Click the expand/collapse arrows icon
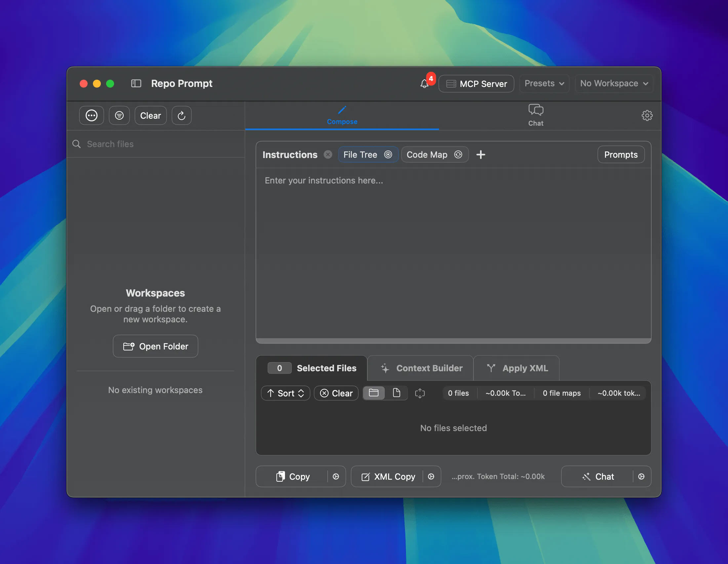 tap(420, 393)
